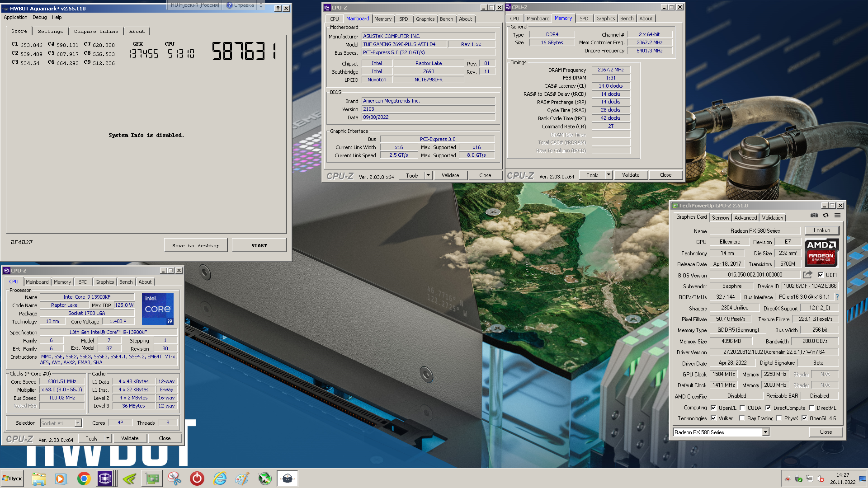Toggle the Ray Tracing checkbox
The height and width of the screenshot is (488, 868).
(x=742, y=418)
